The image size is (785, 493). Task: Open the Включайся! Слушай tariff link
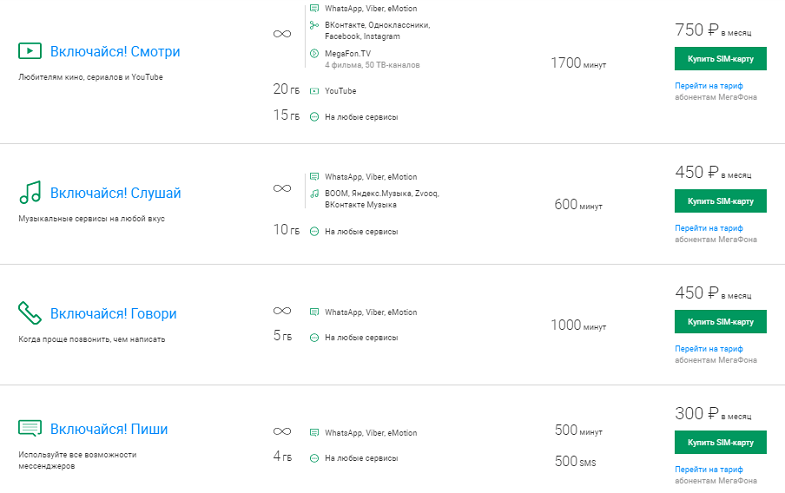point(116,193)
